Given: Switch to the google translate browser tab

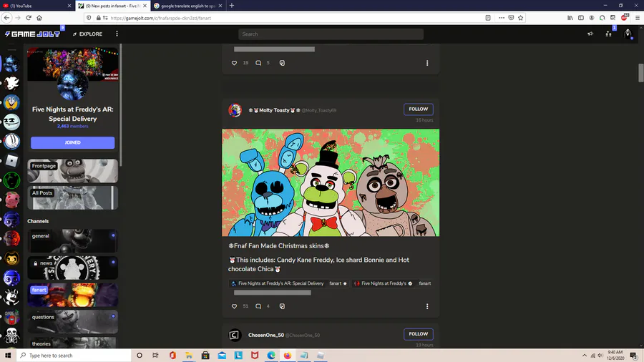Looking at the screenshot, I should (185, 6).
